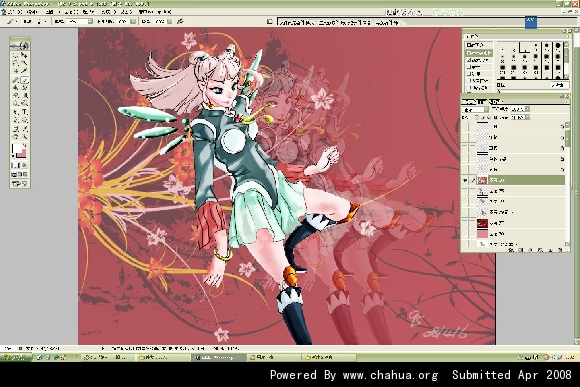This screenshot has height=387, width=580.
Task: Click the Add layer style icon
Action: 511,250
